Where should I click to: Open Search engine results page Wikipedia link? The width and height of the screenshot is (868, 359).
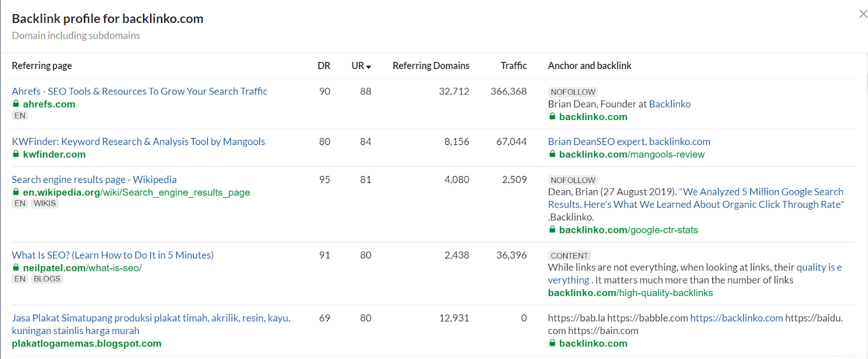[x=94, y=180]
